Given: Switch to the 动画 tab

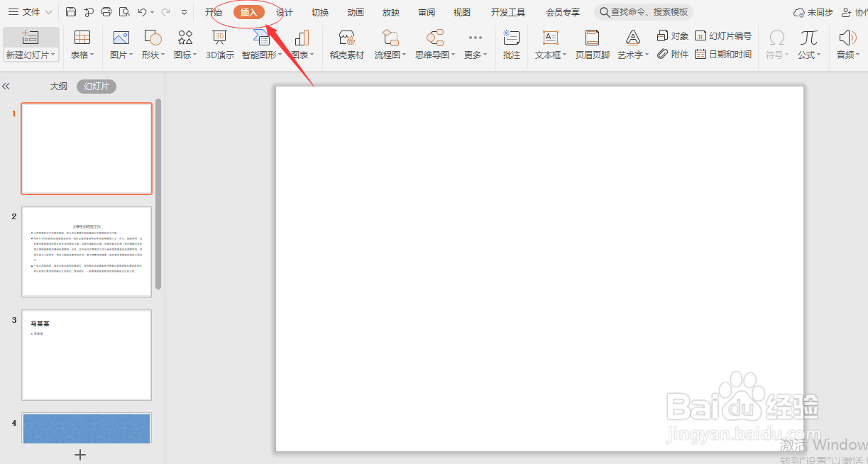Looking at the screenshot, I should pos(356,12).
